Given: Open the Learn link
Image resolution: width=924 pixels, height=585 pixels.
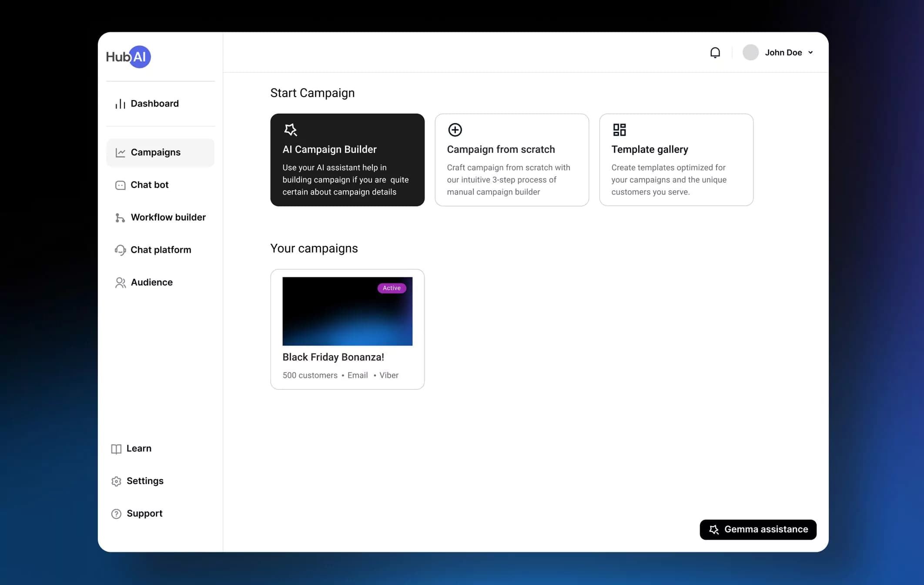Looking at the screenshot, I should (x=131, y=449).
